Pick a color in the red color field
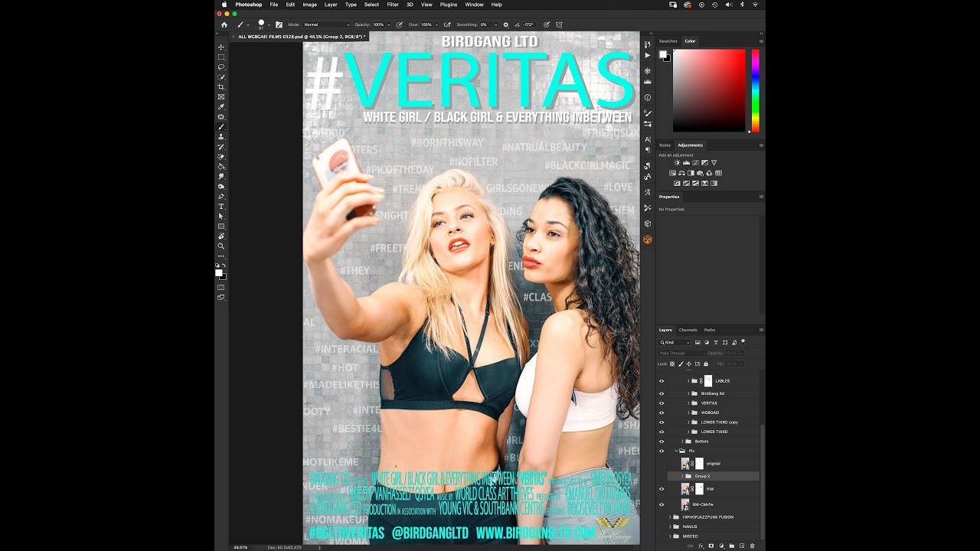The image size is (980, 551). coord(709,90)
